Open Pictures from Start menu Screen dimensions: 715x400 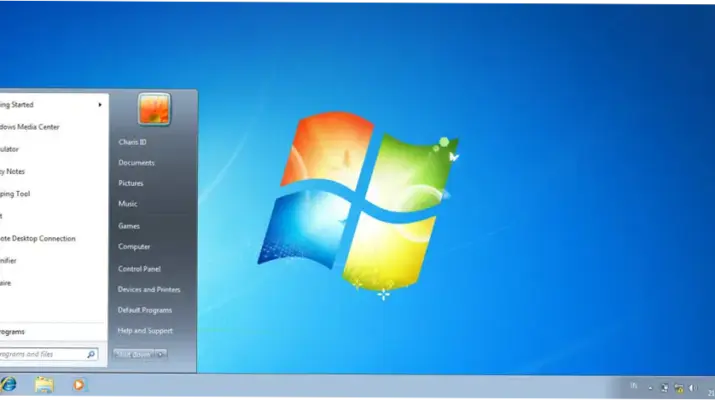point(130,183)
